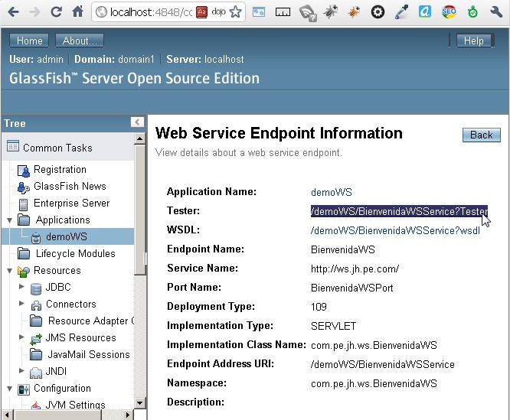Click the Enterprise Server icon
This screenshot has width=510, height=420.
pyautogui.click(x=23, y=204)
